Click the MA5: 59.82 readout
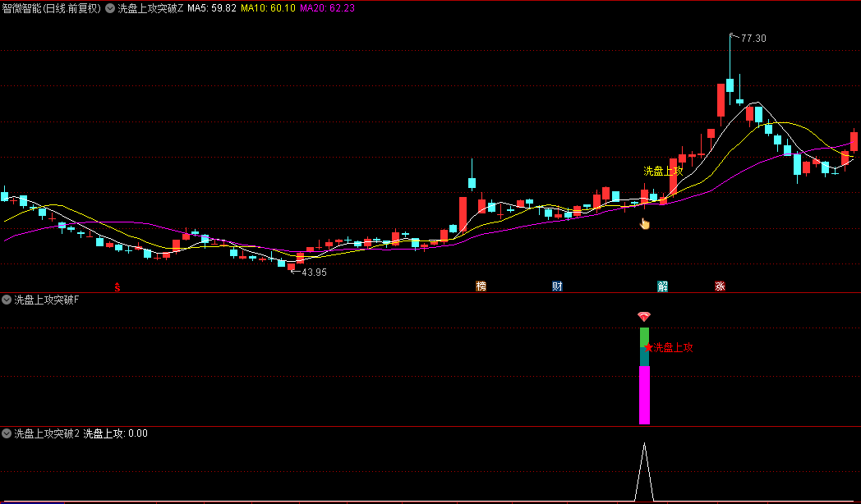 (212, 8)
